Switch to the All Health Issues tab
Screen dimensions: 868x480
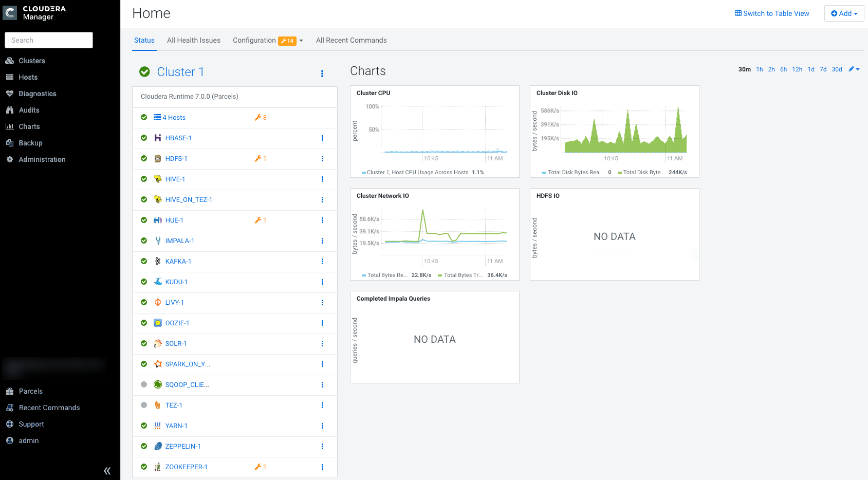pos(193,41)
